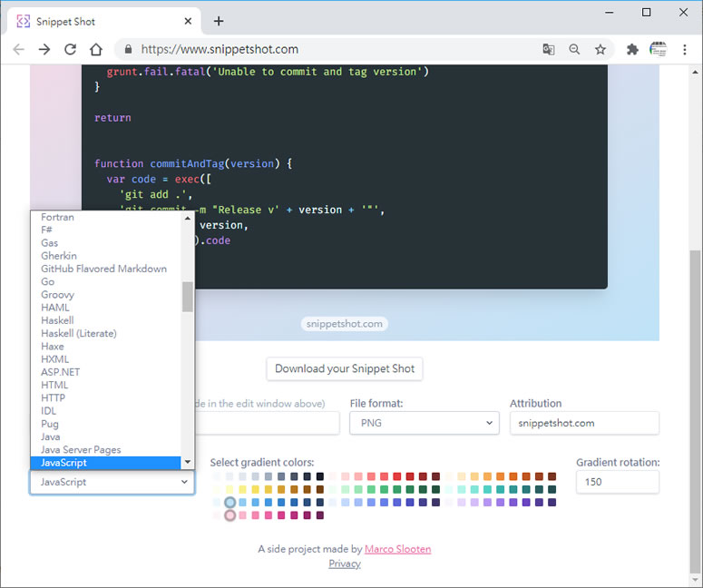Open a new tab with the plus icon

pos(219,21)
